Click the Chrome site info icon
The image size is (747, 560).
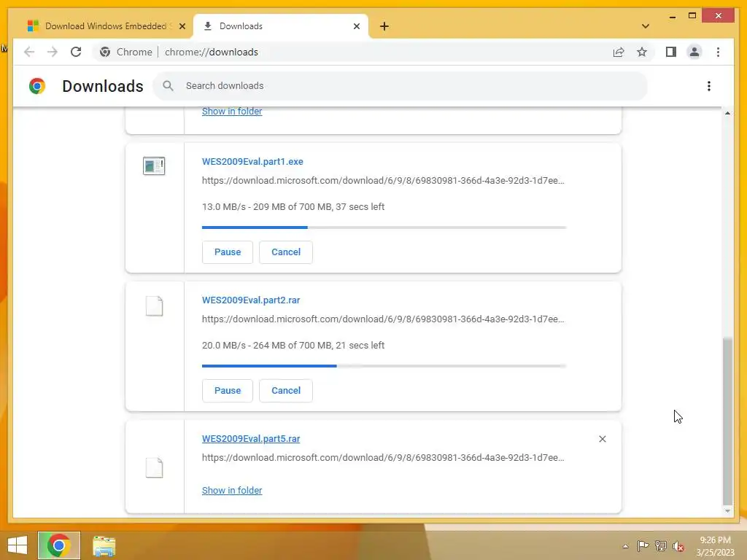click(x=105, y=52)
